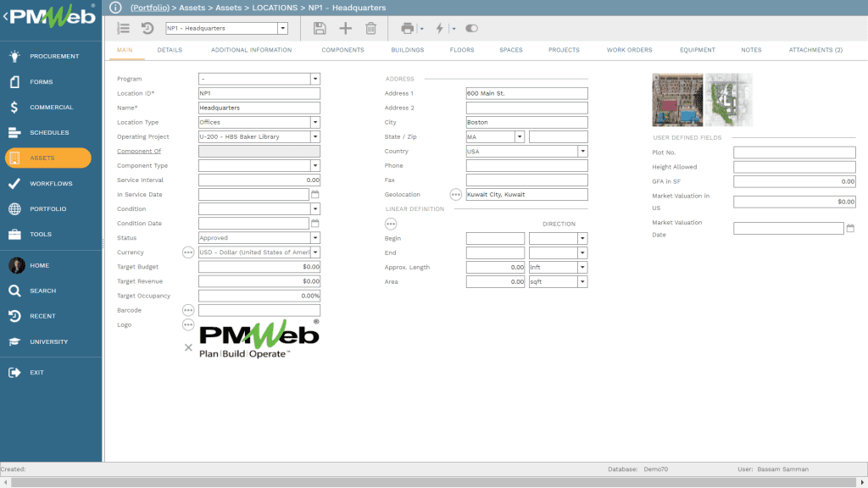The width and height of the screenshot is (868, 488).
Task: Expand the Location Type dropdown
Action: (x=315, y=122)
